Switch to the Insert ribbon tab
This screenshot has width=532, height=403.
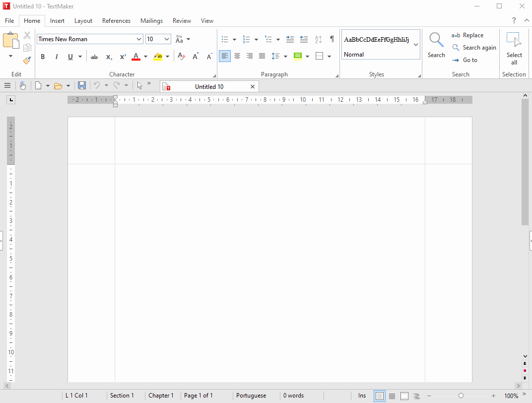(57, 21)
